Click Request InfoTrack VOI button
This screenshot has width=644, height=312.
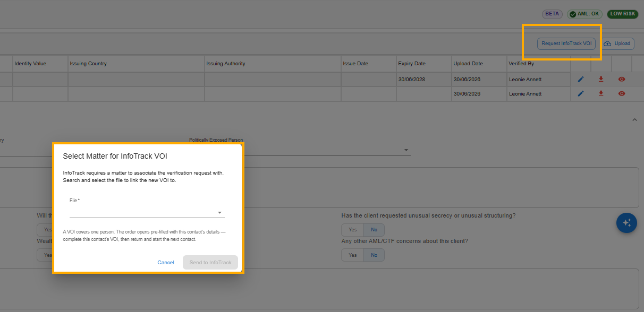coord(566,44)
